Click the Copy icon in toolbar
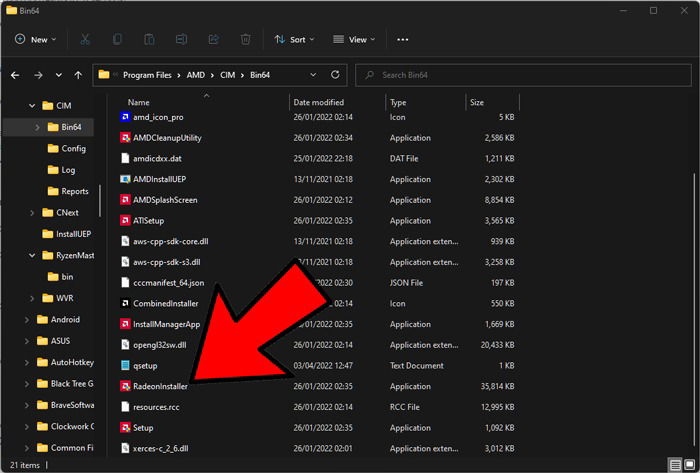 coord(117,39)
